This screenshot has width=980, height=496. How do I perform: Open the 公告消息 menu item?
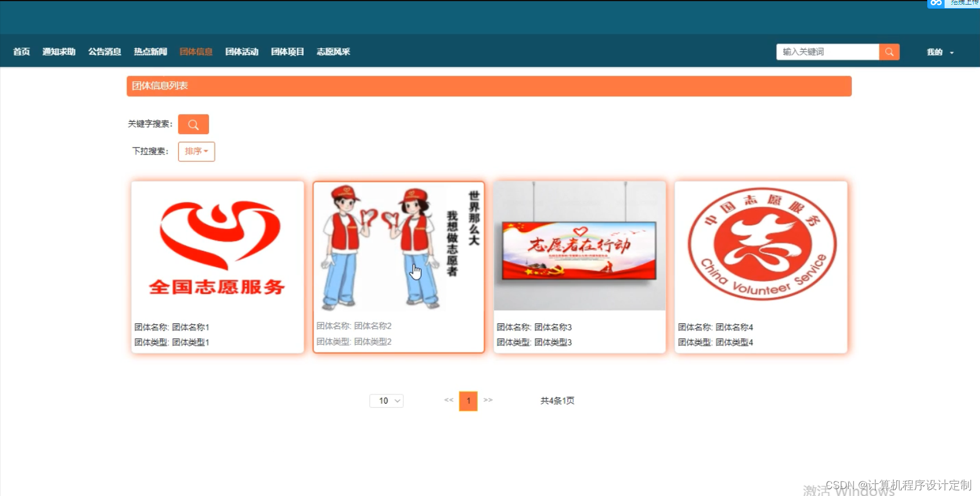[105, 52]
